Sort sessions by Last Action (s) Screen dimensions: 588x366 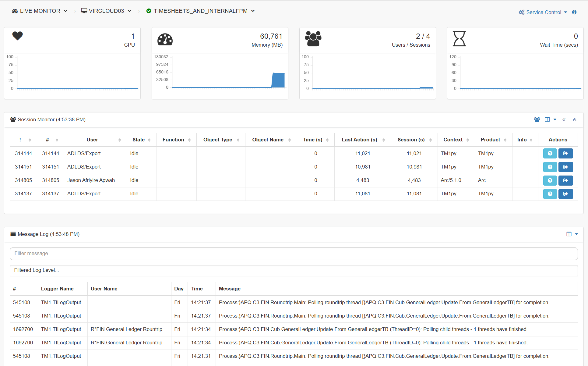(363, 140)
